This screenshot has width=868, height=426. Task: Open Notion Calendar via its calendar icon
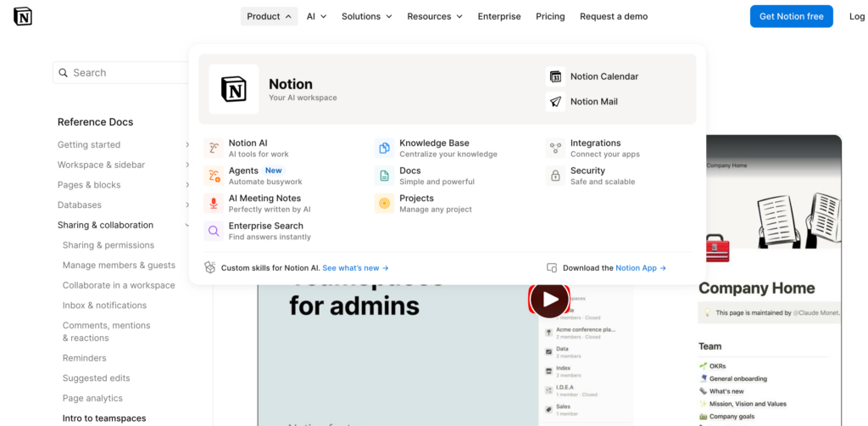point(555,76)
